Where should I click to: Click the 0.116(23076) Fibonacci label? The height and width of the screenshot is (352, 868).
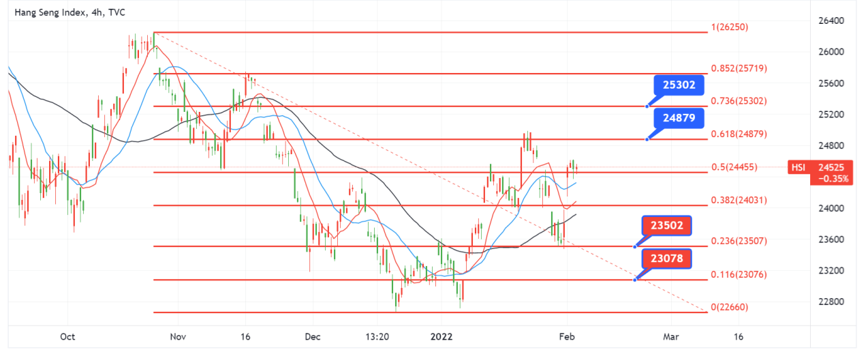[x=739, y=274]
